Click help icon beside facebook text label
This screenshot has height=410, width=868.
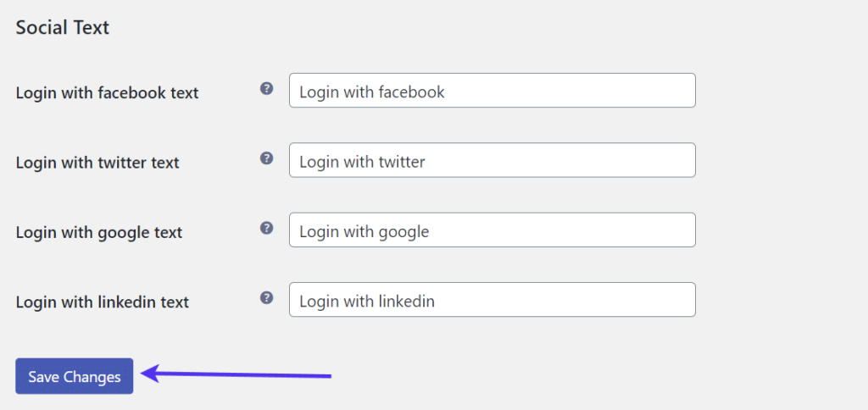[266, 88]
